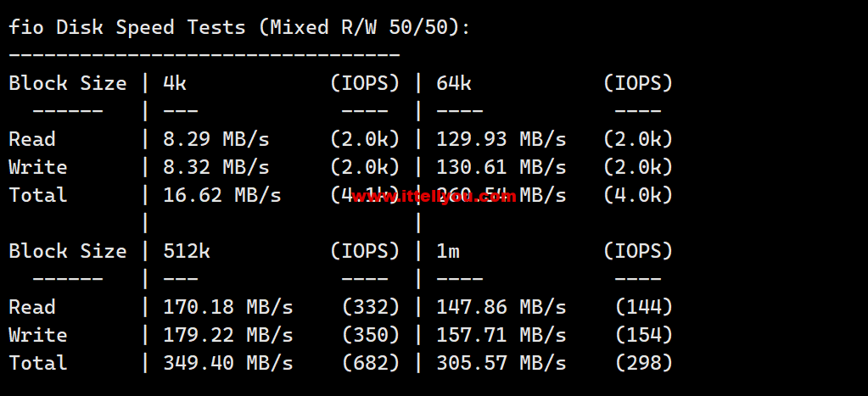Select the 64k block size header
This screenshot has width=868, height=396.
click(x=454, y=83)
